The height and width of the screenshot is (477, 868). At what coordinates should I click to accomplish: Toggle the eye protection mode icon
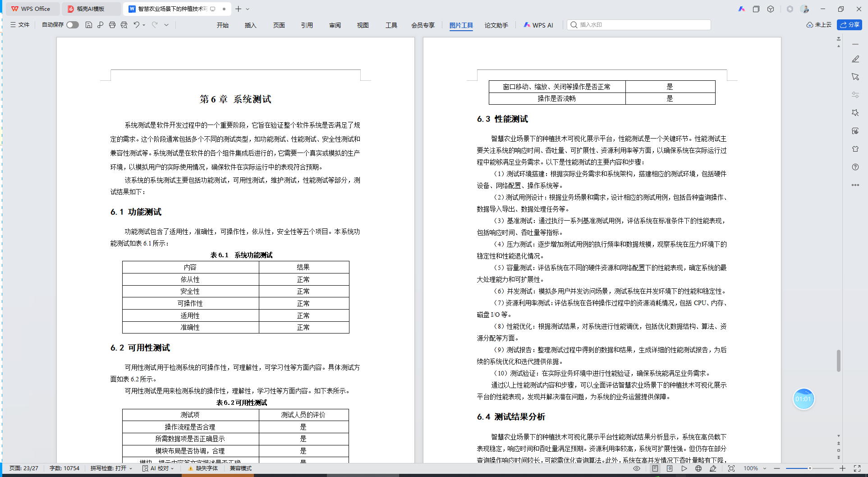tap(637, 468)
